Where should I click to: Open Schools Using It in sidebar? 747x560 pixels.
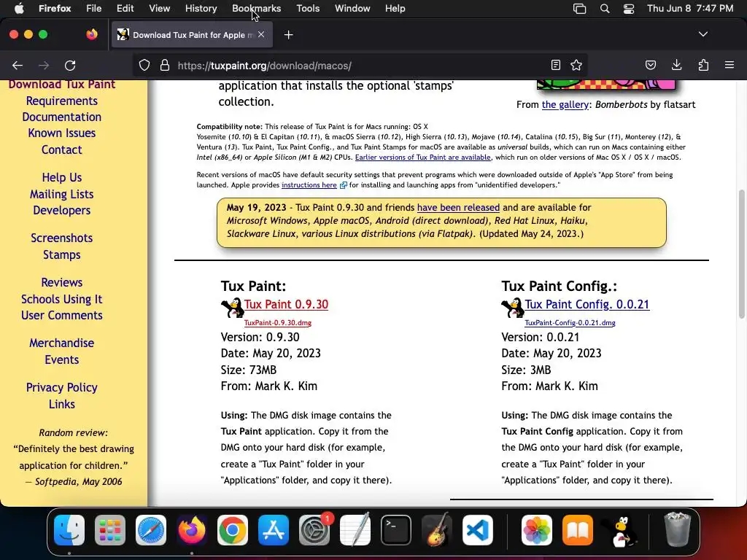point(62,299)
